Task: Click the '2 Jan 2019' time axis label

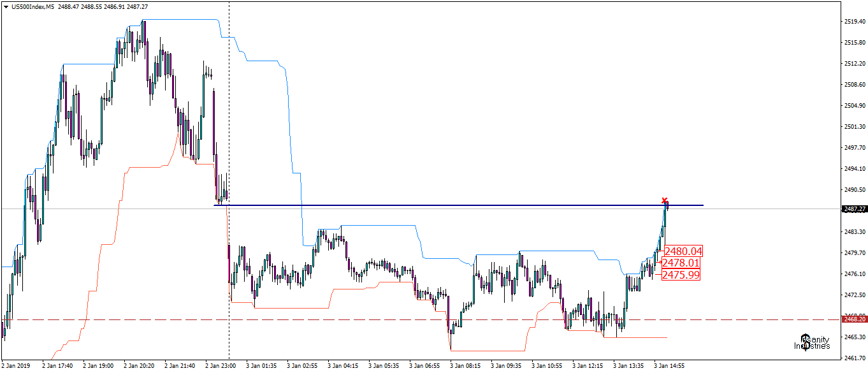Action: click(16, 366)
